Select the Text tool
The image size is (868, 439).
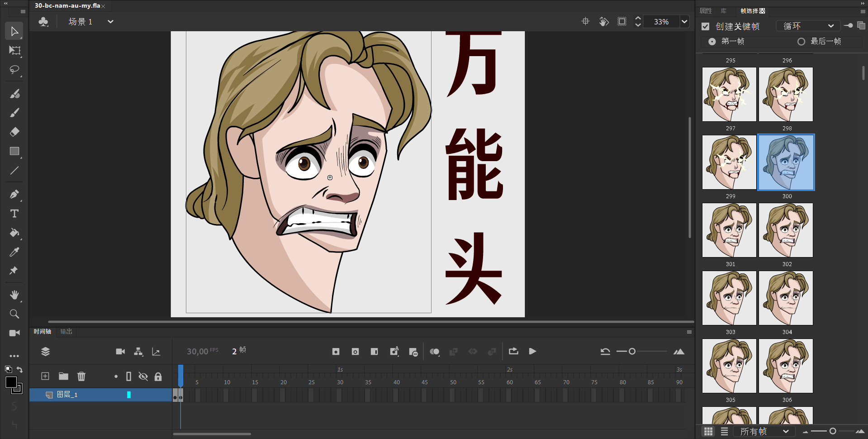[x=14, y=214]
